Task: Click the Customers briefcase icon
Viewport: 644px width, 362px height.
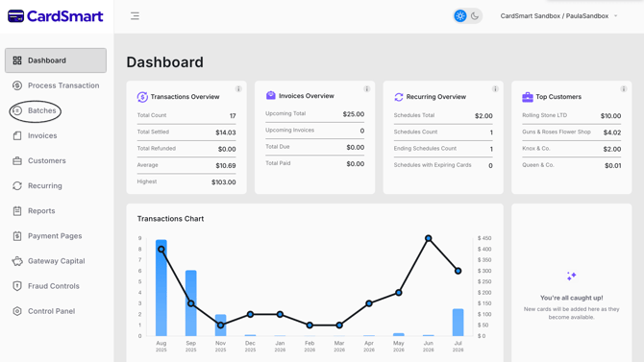Action: [17, 160]
